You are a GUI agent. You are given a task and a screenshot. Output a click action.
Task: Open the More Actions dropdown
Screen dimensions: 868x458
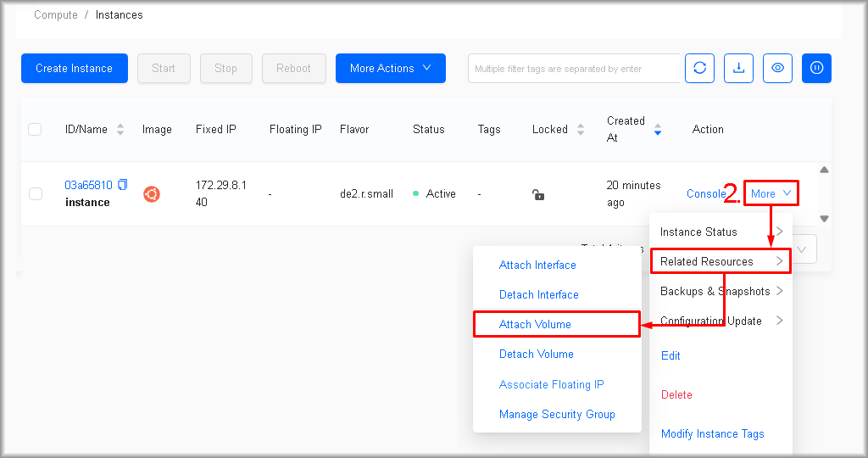390,69
